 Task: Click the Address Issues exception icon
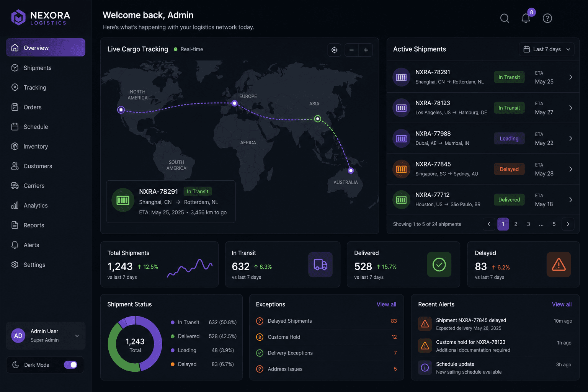(x=260, y=369)
